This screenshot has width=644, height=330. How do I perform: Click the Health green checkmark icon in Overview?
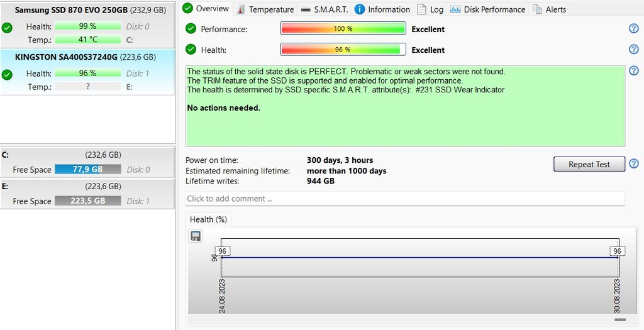191,49
